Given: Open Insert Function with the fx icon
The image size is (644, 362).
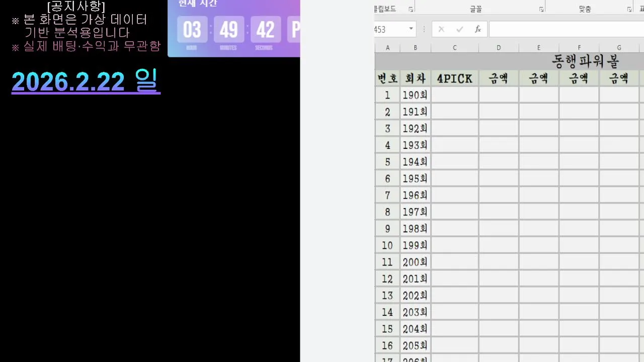Looking at the screenshot, I should point(478,29).
